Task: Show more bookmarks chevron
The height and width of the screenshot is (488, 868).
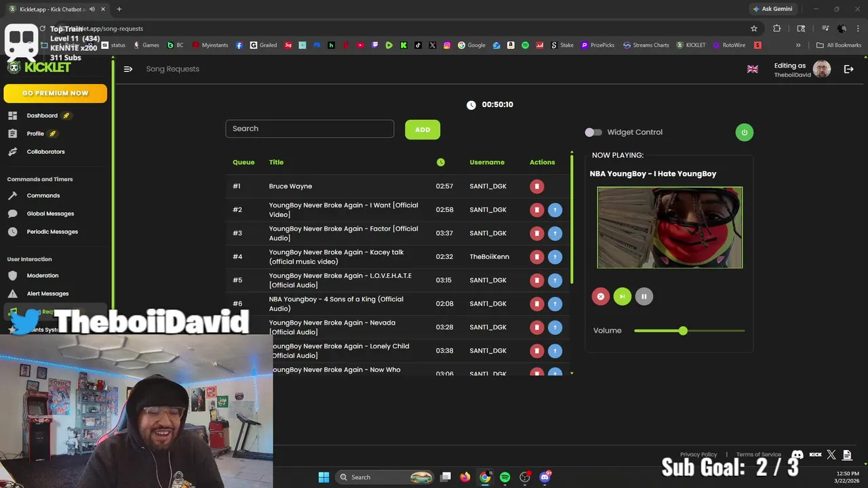Action: click(797, 45)
